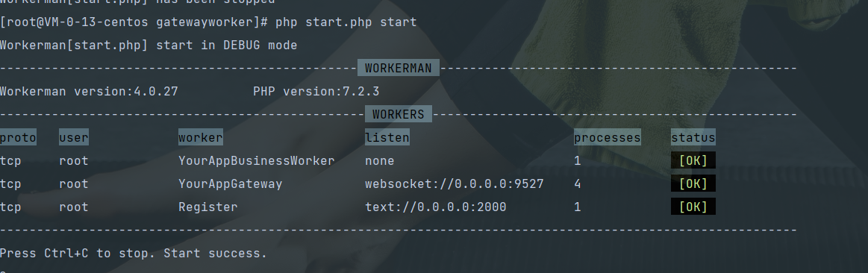Select the worker column header

200,137
